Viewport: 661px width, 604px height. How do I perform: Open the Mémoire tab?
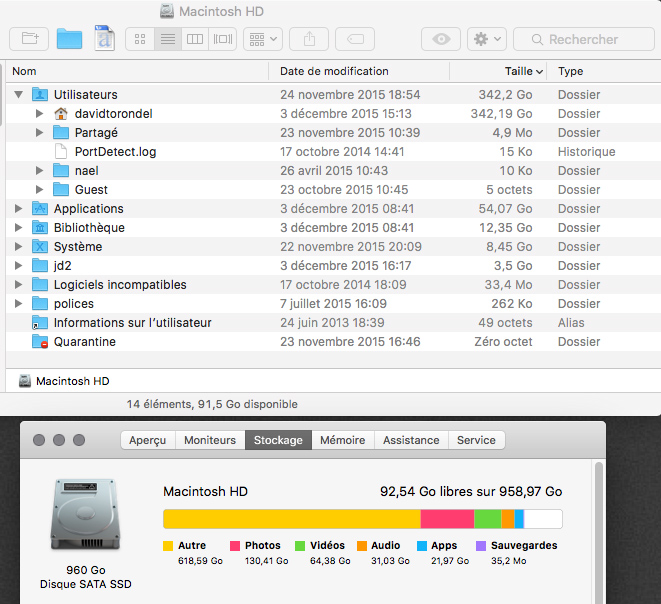tap(343, 440)
